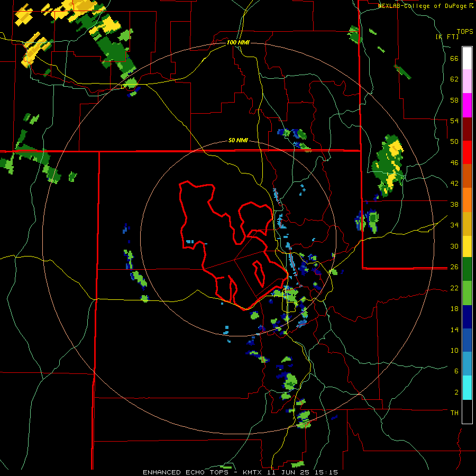This screenshot has height=476, width=476.
Task: Pick the bright orange legend swatch
Action: [467, 199]
